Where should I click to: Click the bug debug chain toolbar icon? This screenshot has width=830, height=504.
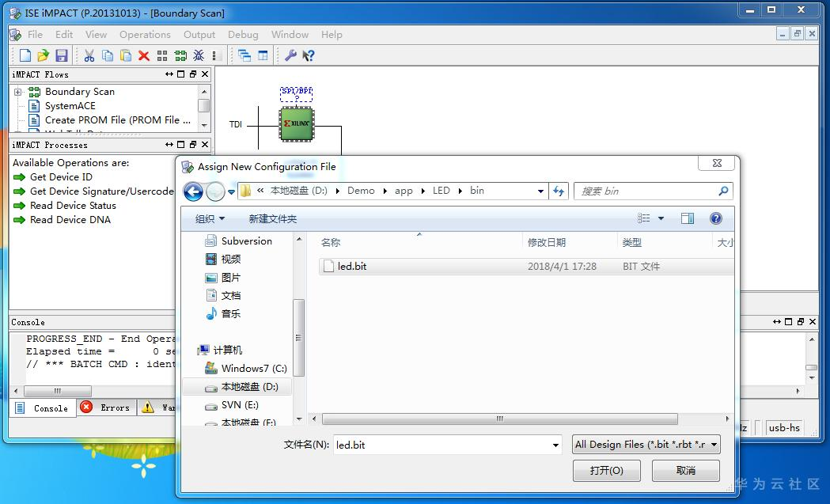click(199, 55)
